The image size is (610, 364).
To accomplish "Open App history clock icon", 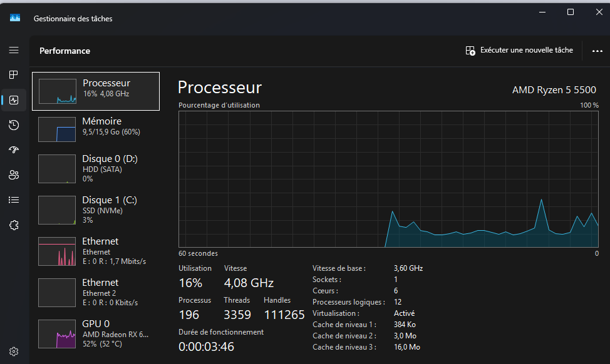I will point(14,125).
